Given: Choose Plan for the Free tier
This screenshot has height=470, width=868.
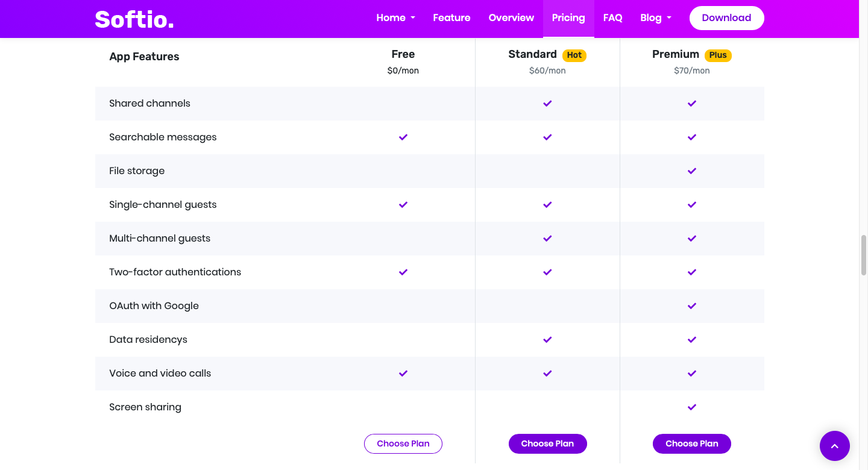Looking at the screenshot, I should tap(403, 443).
